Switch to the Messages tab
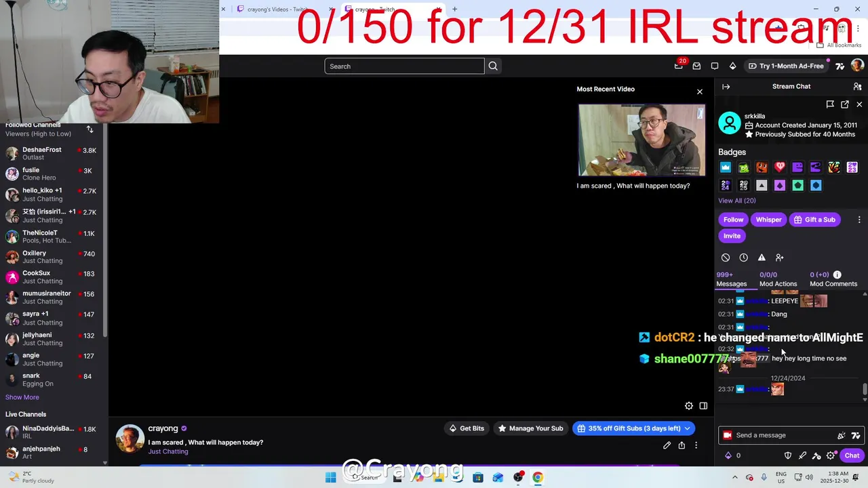Viewport: 868px width, 488px height. click(732, 279)
